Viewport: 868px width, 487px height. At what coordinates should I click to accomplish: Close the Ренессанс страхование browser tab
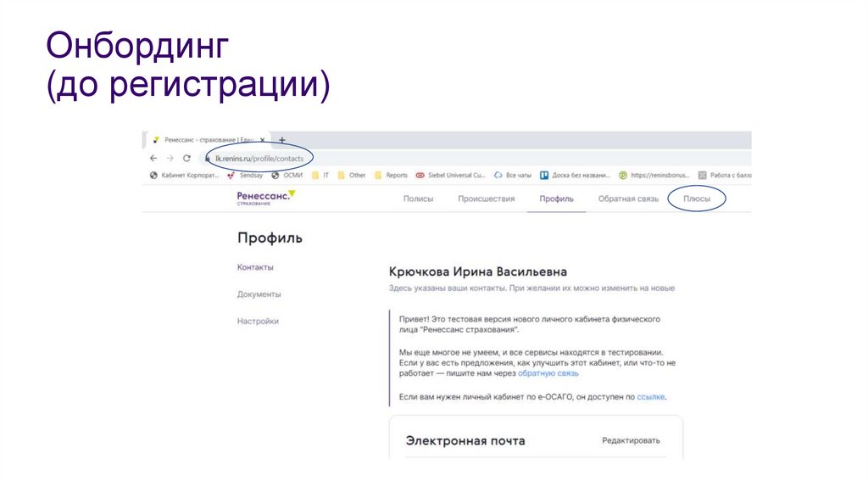coord(263,140)
